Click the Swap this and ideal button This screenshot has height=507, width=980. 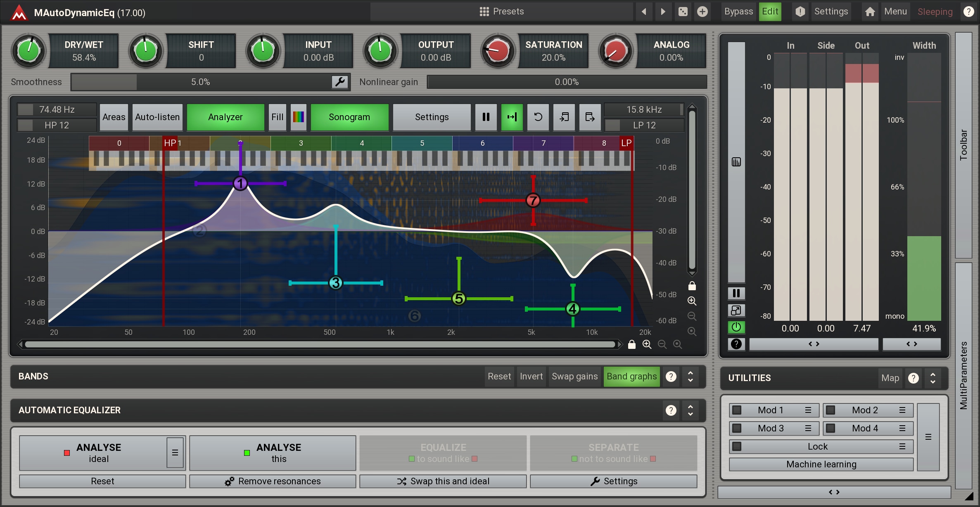point(443,481)
